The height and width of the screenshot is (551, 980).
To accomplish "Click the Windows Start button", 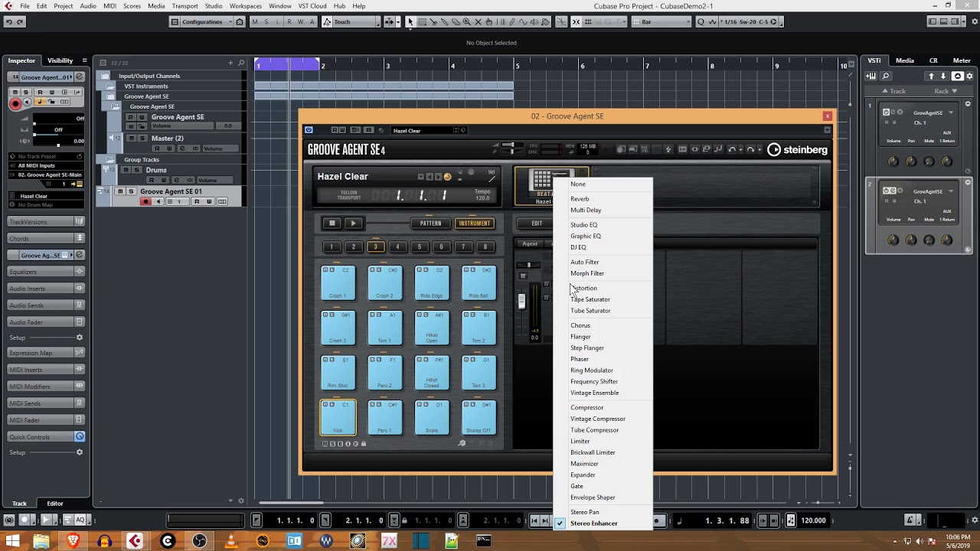I will [13, 541].
